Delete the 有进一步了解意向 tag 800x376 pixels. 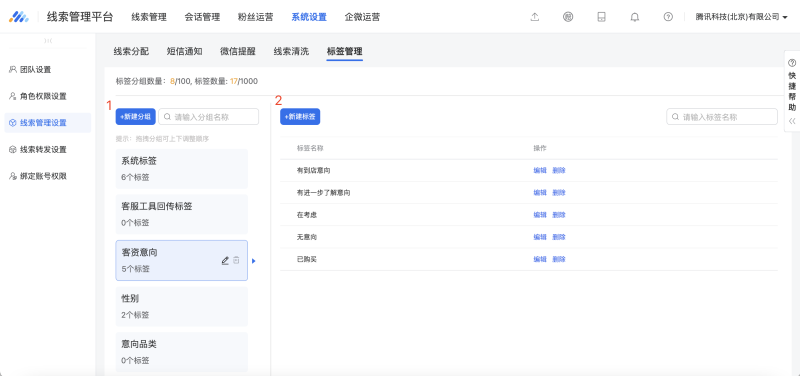tap(559, 192)
